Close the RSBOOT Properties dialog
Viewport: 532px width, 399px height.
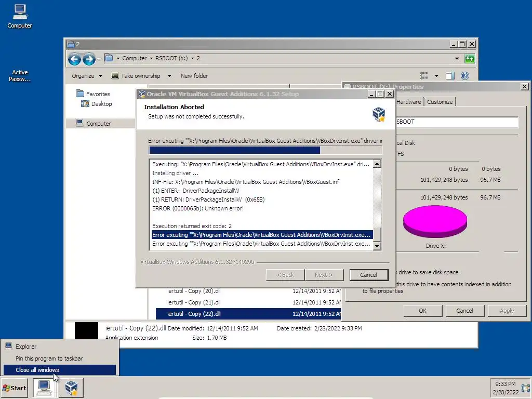(524, 87)
